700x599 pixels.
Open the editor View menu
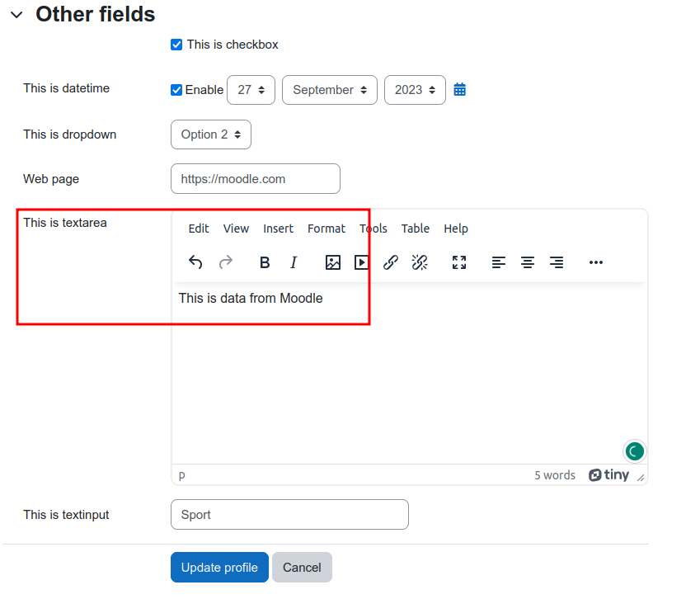click(236, 229)
